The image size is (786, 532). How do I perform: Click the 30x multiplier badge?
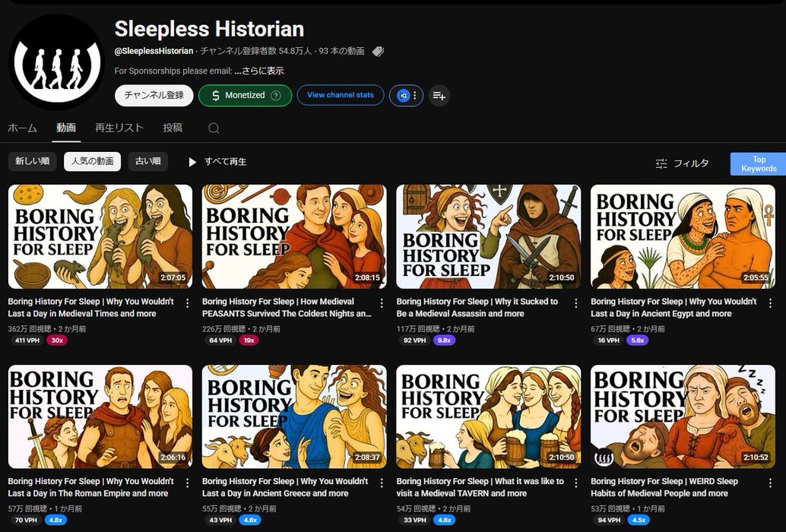57,340
